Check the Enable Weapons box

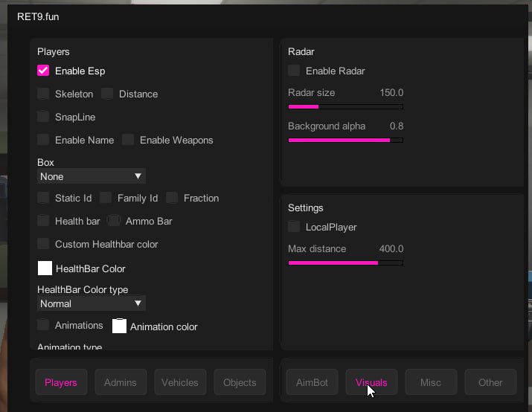click(128, 140)
